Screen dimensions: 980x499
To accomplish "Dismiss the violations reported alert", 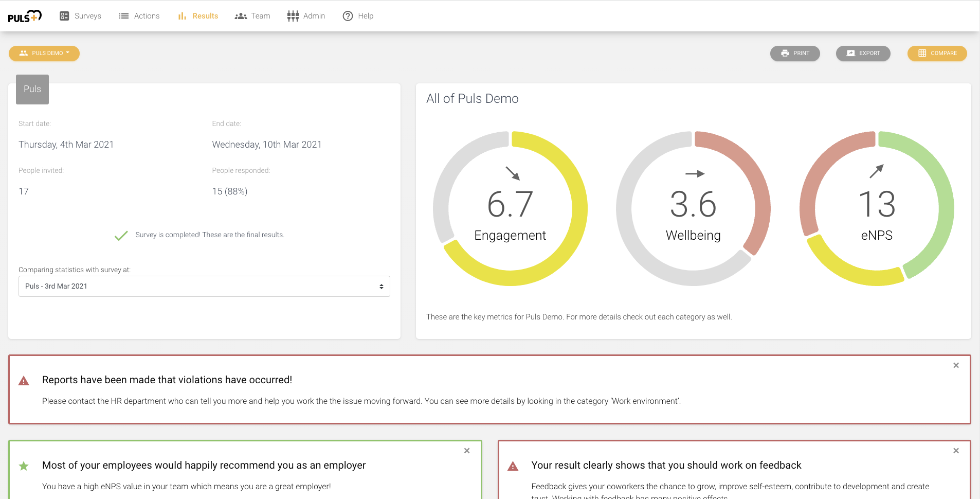I will pos(956,365).
